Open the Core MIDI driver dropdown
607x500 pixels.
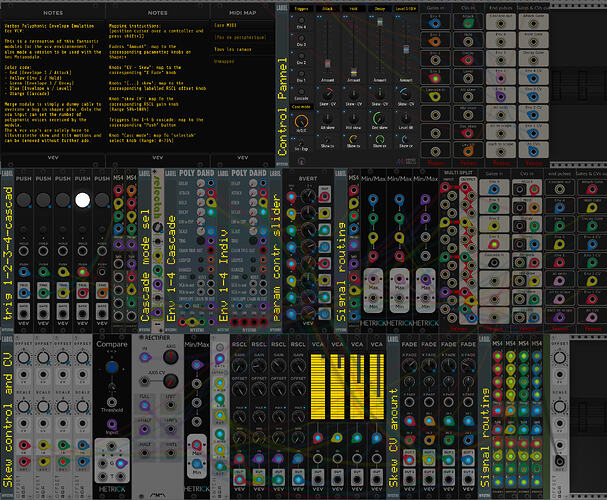pos(242,25)
